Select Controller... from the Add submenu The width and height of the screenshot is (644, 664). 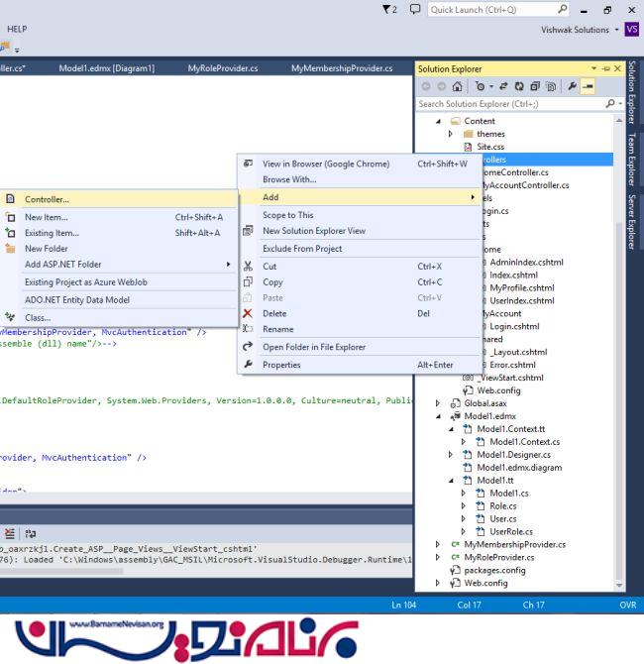pos(47,199)
